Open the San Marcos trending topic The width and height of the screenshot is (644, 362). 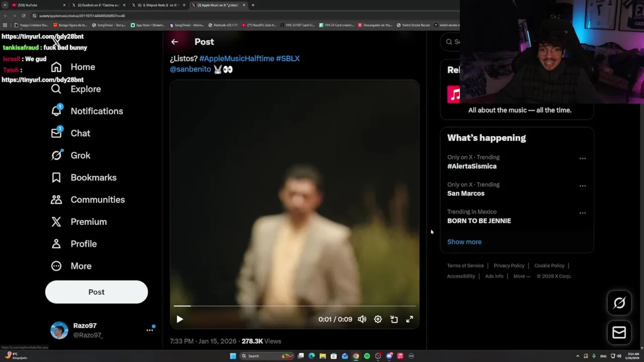point(466,194)
